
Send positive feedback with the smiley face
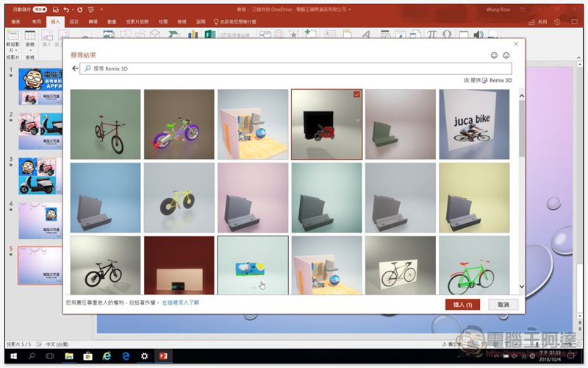(494, 56)
